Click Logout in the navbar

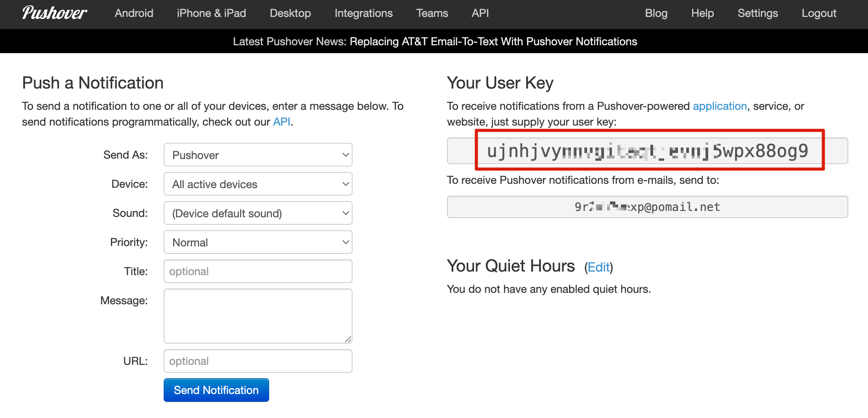coord(819,13)
